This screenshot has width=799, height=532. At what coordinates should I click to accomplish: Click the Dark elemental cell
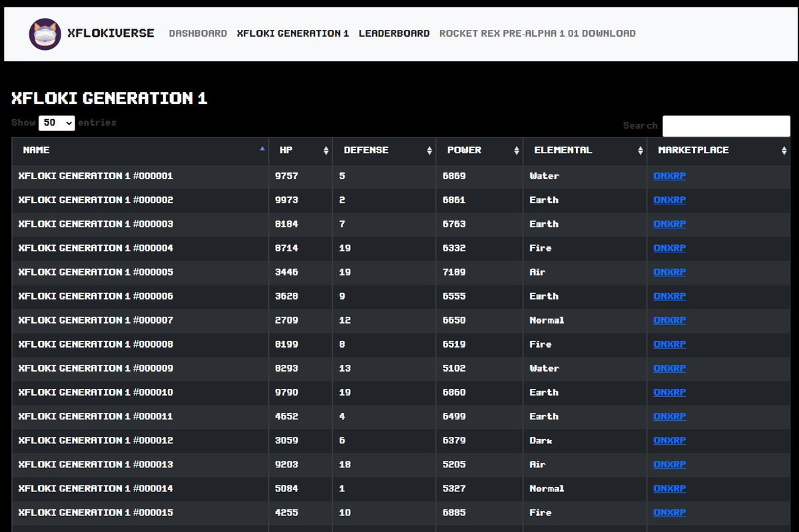coord(541,440)
